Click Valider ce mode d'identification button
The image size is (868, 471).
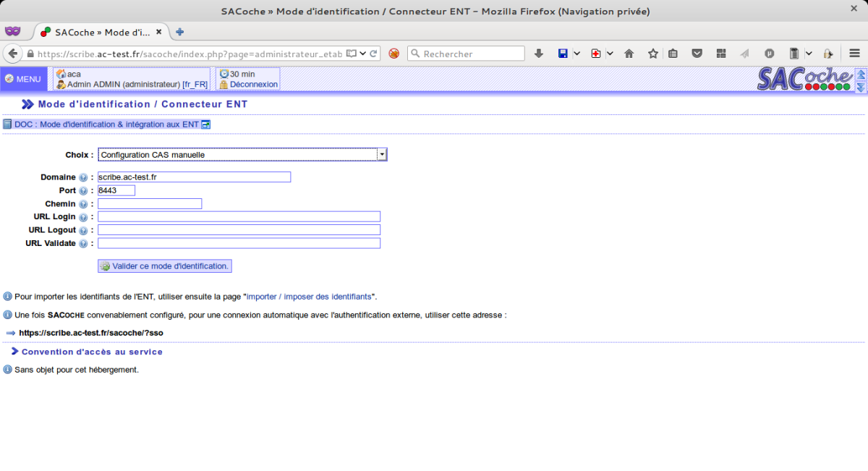[x=165, y=266]
